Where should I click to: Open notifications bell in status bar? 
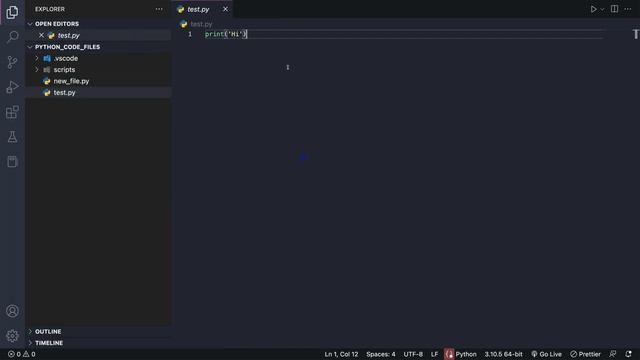[x=628, y=354]
